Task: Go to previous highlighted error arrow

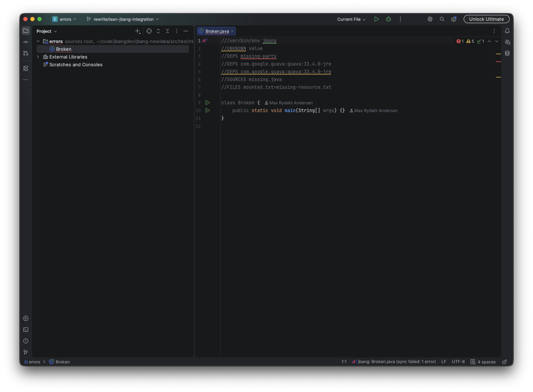Action: 489,41
